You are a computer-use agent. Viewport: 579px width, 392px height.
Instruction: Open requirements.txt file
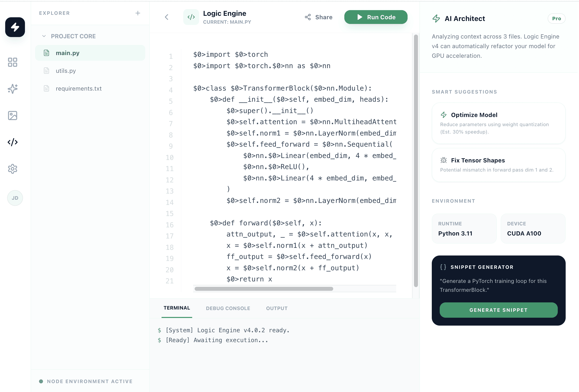79,88
